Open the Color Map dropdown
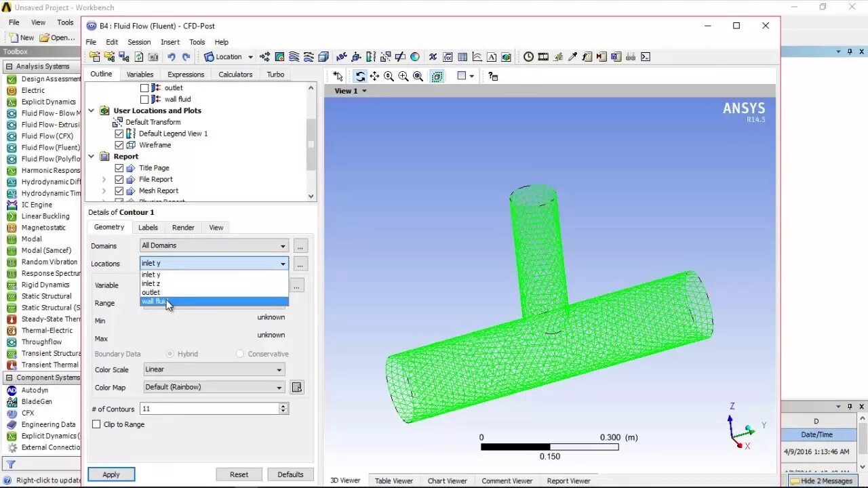 (x=214, y=387)
